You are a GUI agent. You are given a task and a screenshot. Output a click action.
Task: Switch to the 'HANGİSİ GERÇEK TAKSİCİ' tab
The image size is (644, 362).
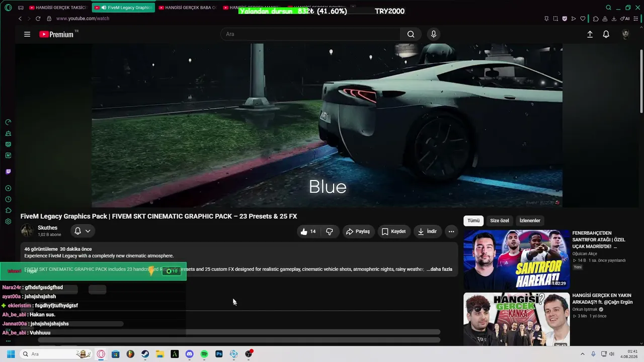tap(58, 8)
